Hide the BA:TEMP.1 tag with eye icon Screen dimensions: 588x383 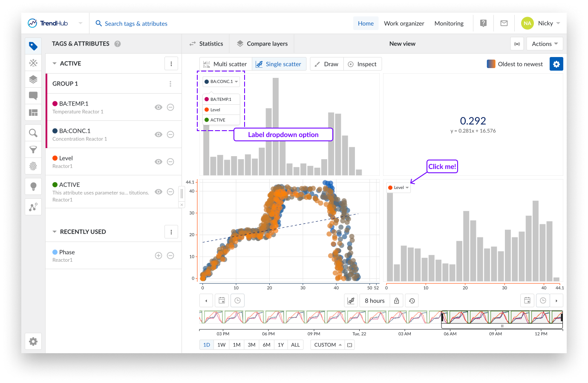point(159,107)
